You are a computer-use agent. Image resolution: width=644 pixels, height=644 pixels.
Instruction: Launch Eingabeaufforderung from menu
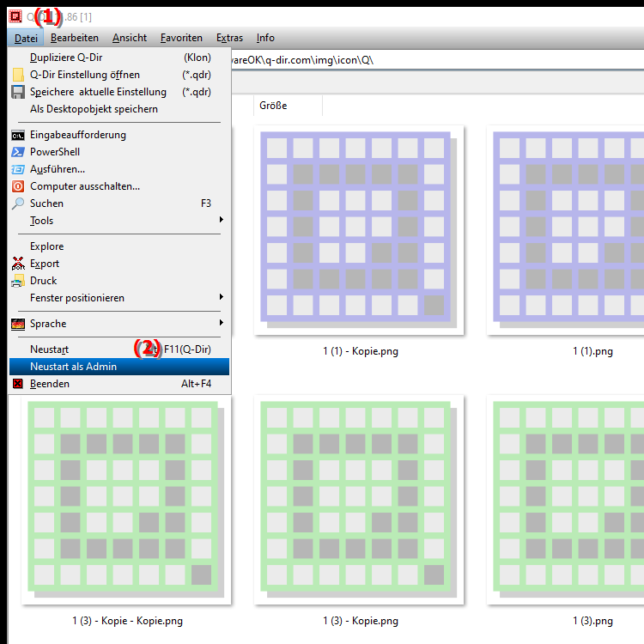click(x=119, y=135)
